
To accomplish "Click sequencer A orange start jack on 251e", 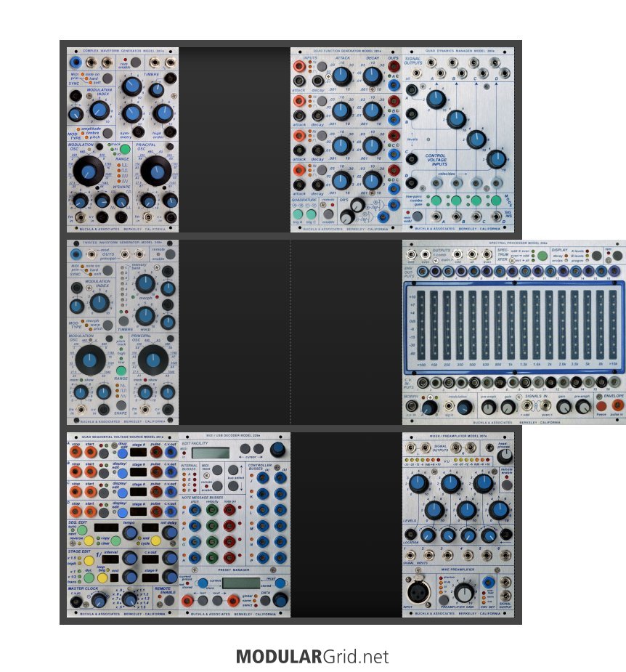I will point(90,452).
